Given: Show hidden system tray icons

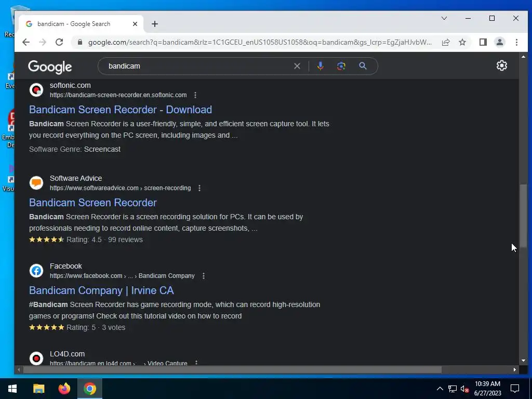Looking at the screenshot, I should click(x=440, y=389).
